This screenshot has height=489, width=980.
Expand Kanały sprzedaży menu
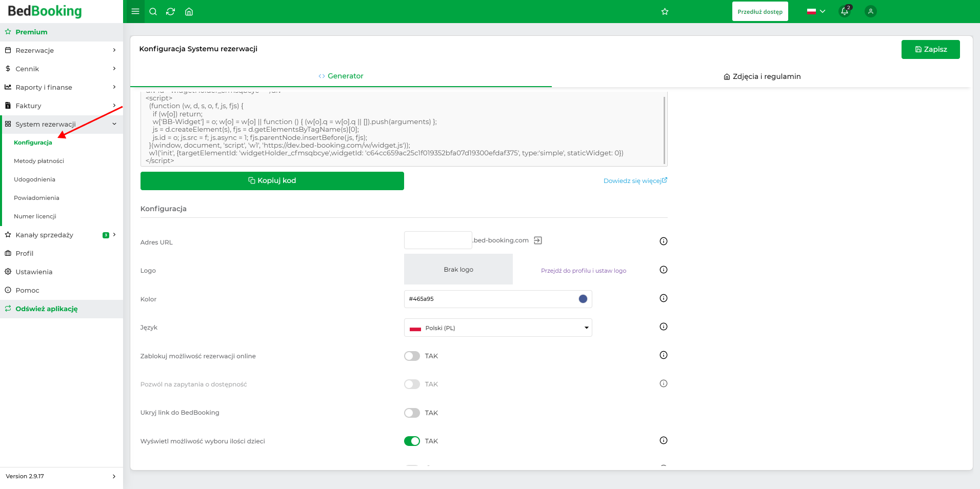tap(62, 235)
